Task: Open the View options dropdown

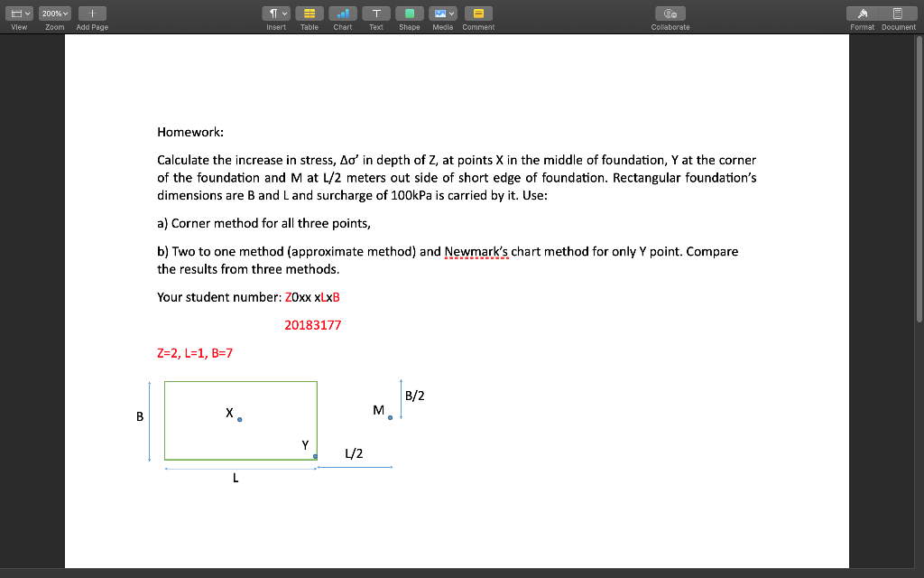Action: (x=18, y=13)
